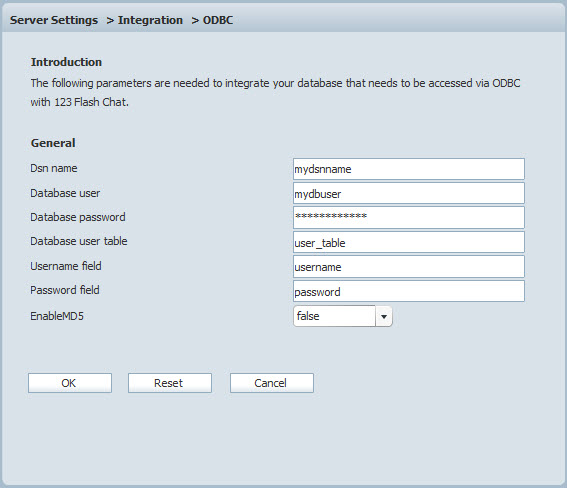
Task: Click the Introduction section heading
Action: [66, 62]
